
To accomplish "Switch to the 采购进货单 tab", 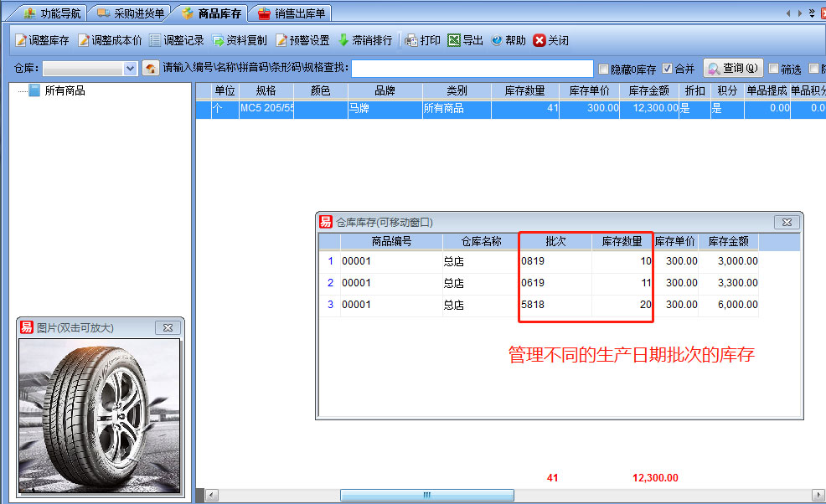I will click(131, 13).
